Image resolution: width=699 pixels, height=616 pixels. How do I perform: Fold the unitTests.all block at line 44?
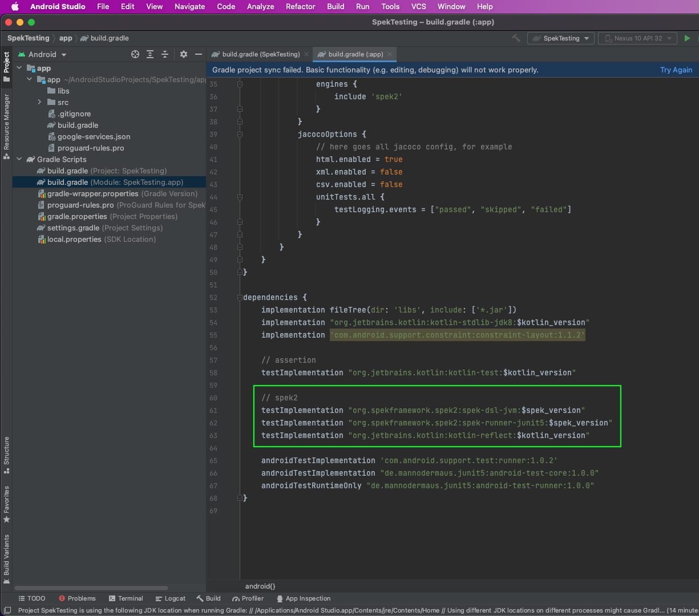tap(240, 197)
